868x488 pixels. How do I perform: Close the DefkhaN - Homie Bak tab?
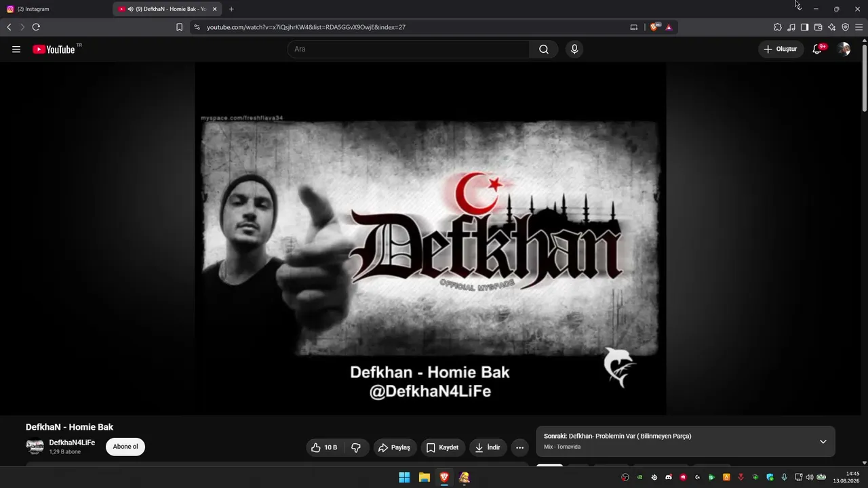(x=214, y=9)
